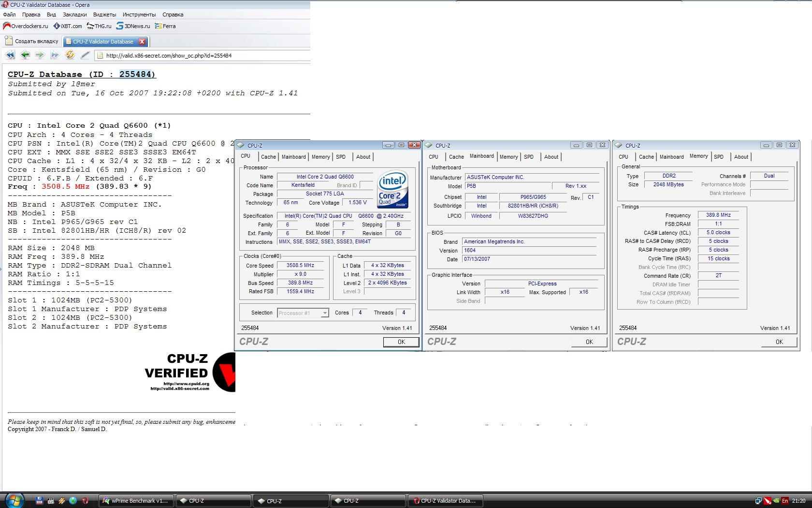
Task: Switch to wPrime Benchmark taskbar button
Action: [x=136, y=501]
